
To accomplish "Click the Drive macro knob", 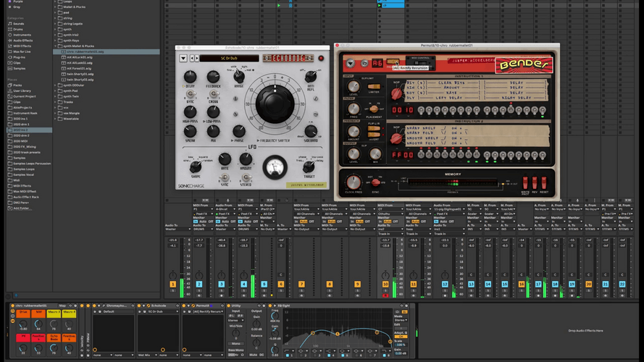I will [x=23, y=324].
